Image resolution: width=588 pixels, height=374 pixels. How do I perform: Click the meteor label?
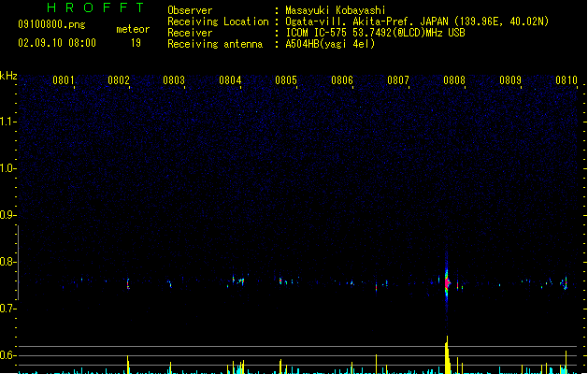(x=133, y=29)
